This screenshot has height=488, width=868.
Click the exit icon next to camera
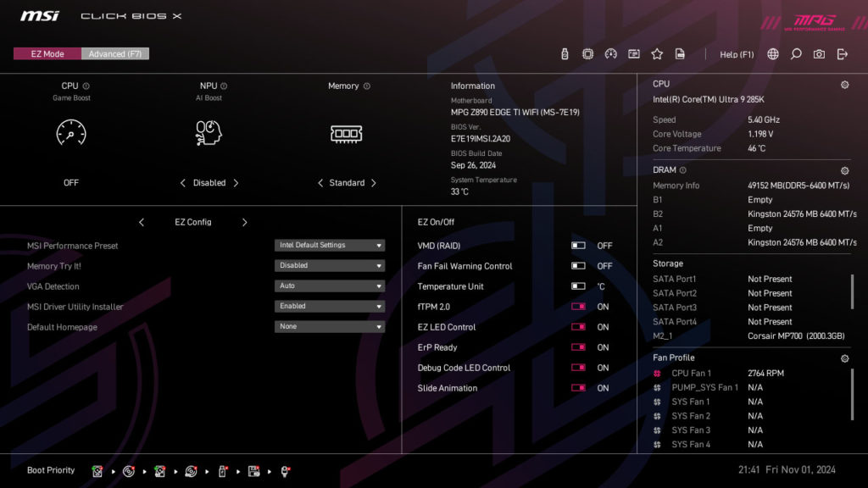(x=842, y=53)
